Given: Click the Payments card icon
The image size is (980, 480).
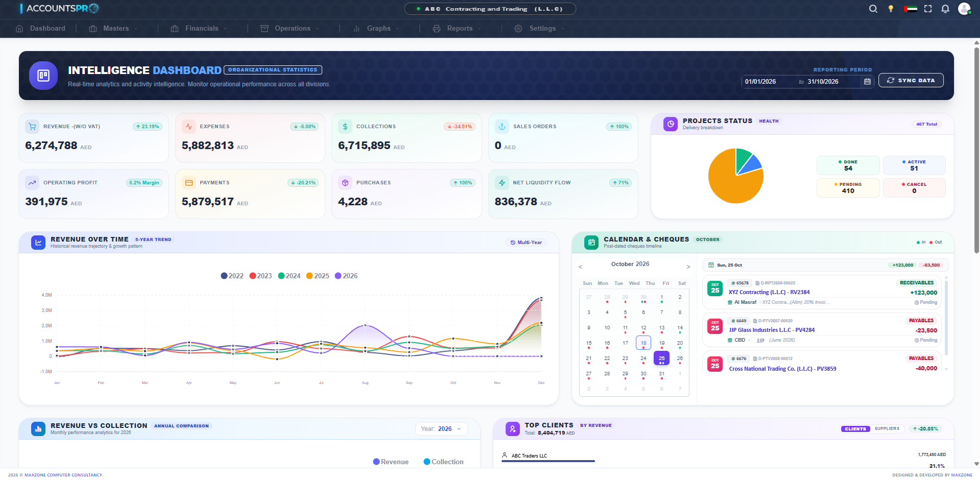Looking at the screenshot, I should [189, 183].
